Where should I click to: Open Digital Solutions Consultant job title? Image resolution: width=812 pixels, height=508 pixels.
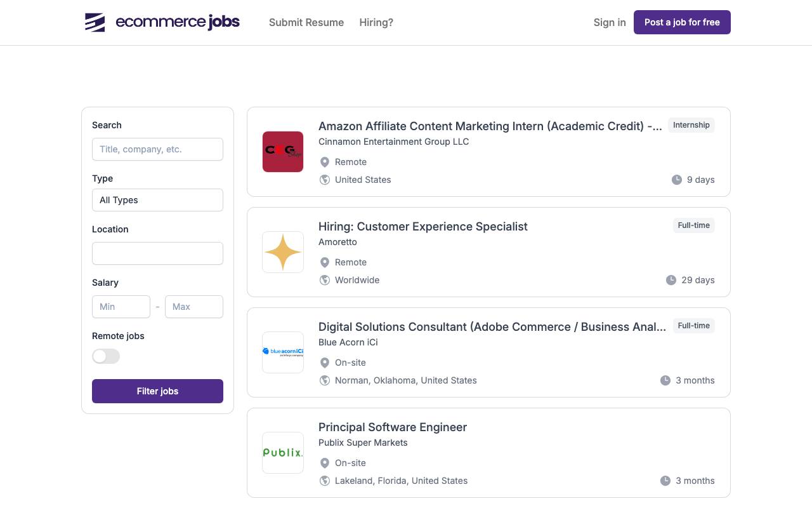point(492,327)
